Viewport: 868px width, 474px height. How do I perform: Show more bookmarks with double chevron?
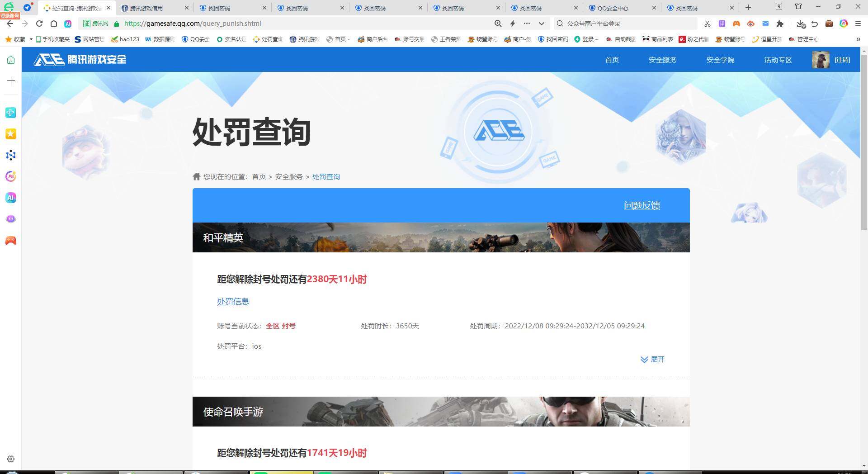(x=858, y=39)
